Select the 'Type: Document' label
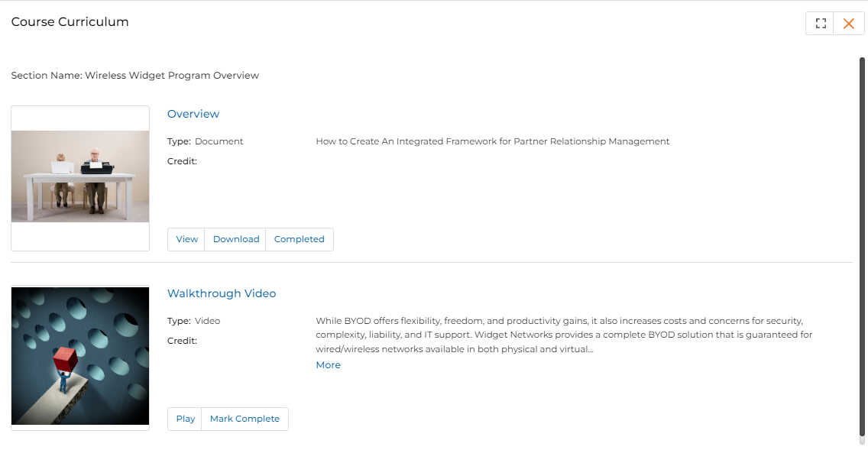 [x=206, y=141]
